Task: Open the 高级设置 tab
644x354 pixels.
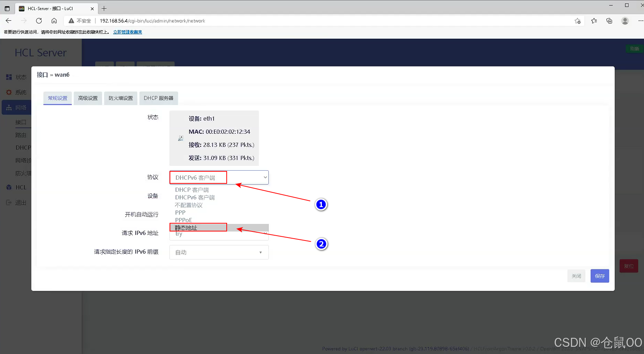Action: pos(88,98)
